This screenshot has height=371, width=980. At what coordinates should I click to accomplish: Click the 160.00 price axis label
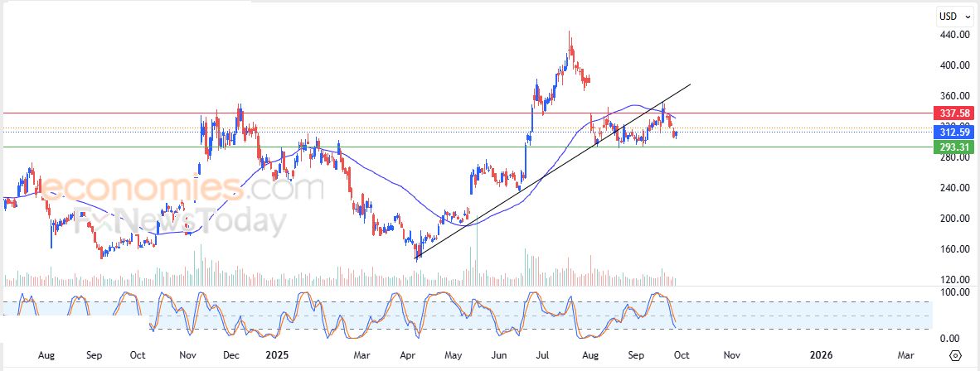(x=953, y=249)
